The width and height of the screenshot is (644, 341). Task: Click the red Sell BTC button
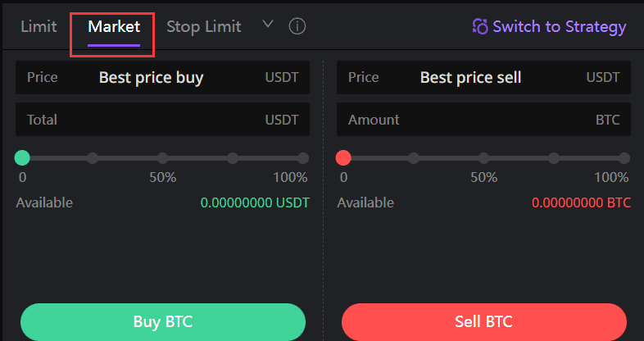[484, 321]
